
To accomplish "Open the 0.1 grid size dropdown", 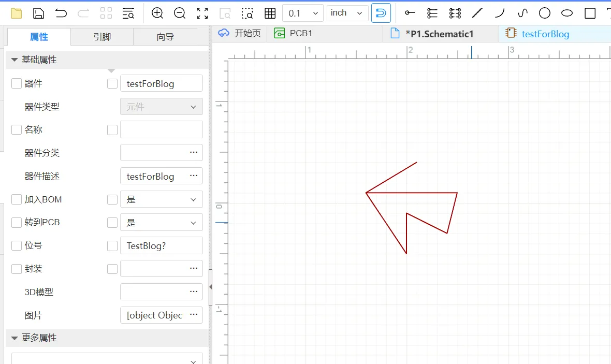I will 303,13.
